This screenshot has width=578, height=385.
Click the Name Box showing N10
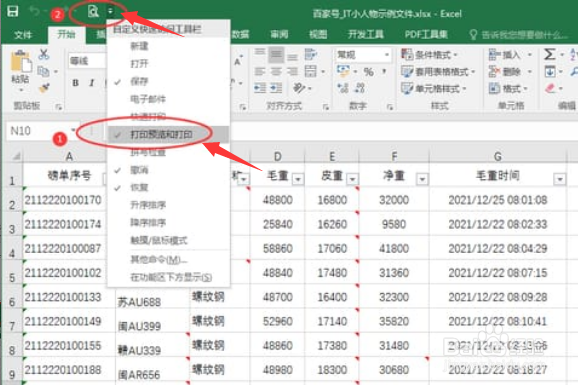click(x=39, y=131)
